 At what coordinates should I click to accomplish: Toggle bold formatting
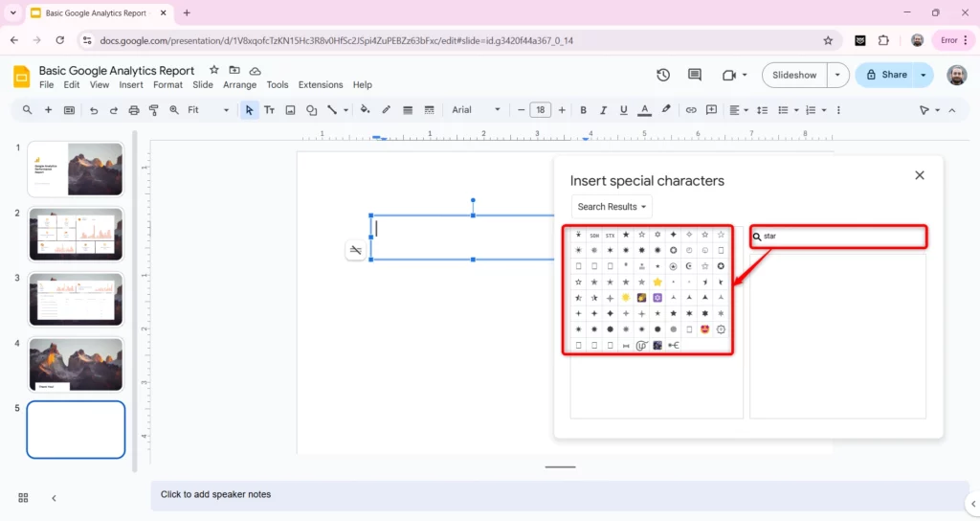tap(583, 110)
